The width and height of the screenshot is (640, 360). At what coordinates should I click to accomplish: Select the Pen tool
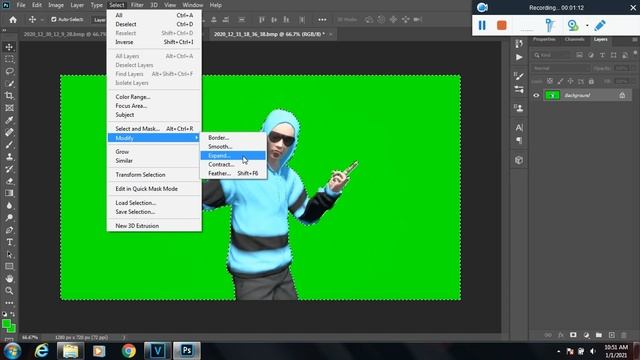point(9,230)
